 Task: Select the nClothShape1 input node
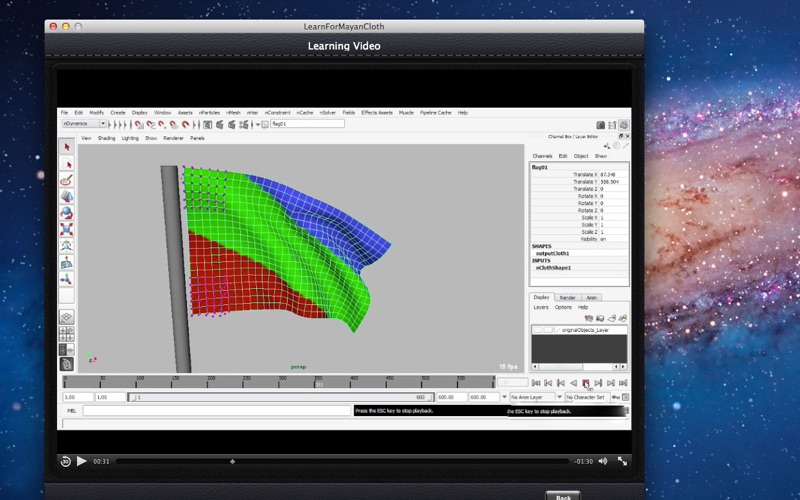point(554,268)
